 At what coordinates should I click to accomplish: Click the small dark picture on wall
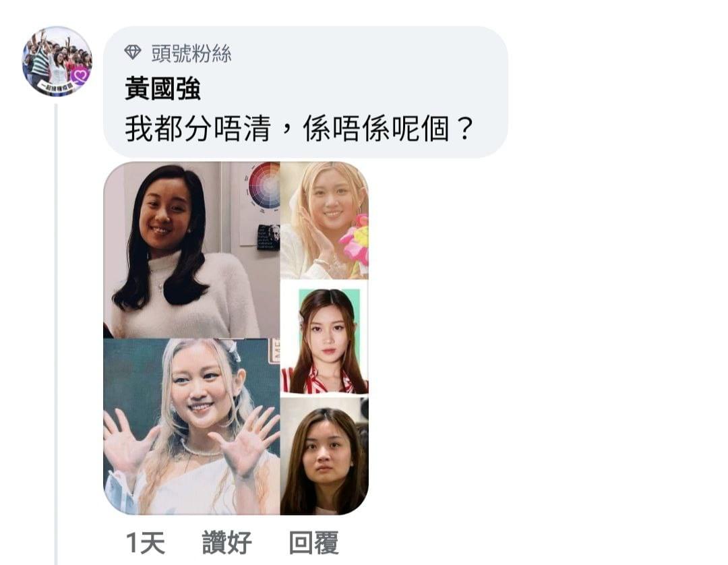[x=268, y=237]
